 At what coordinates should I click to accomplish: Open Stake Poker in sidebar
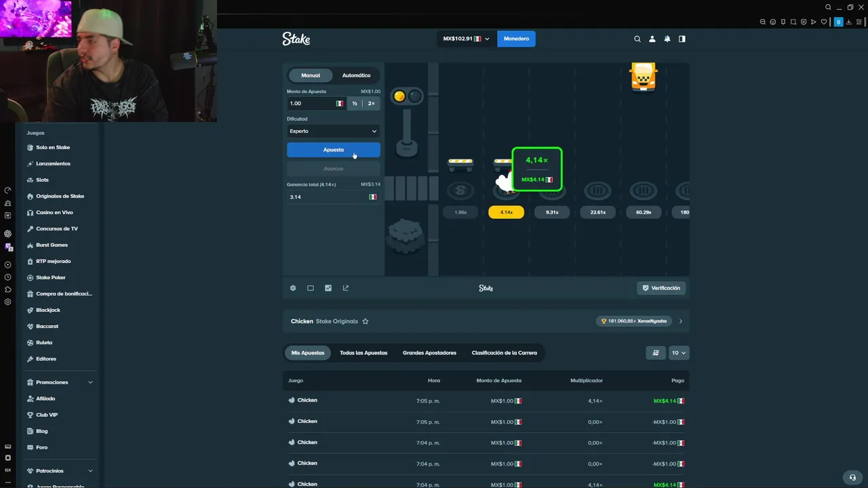point(51,277)
